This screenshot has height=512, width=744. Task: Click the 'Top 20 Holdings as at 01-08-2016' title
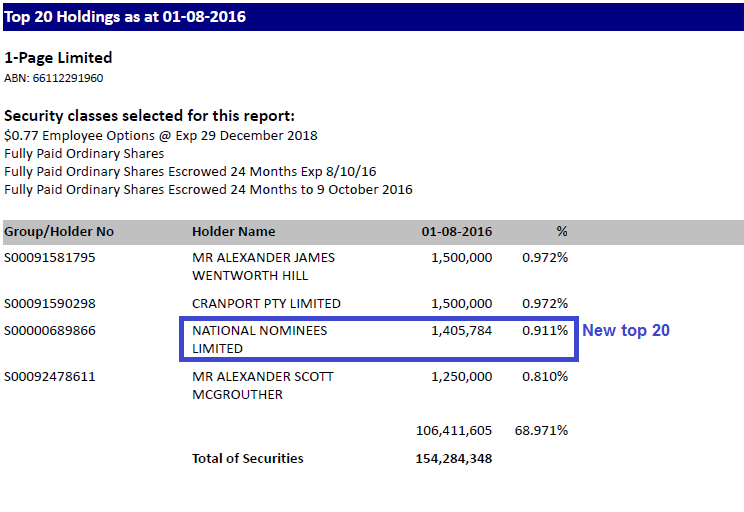[125, 17]
